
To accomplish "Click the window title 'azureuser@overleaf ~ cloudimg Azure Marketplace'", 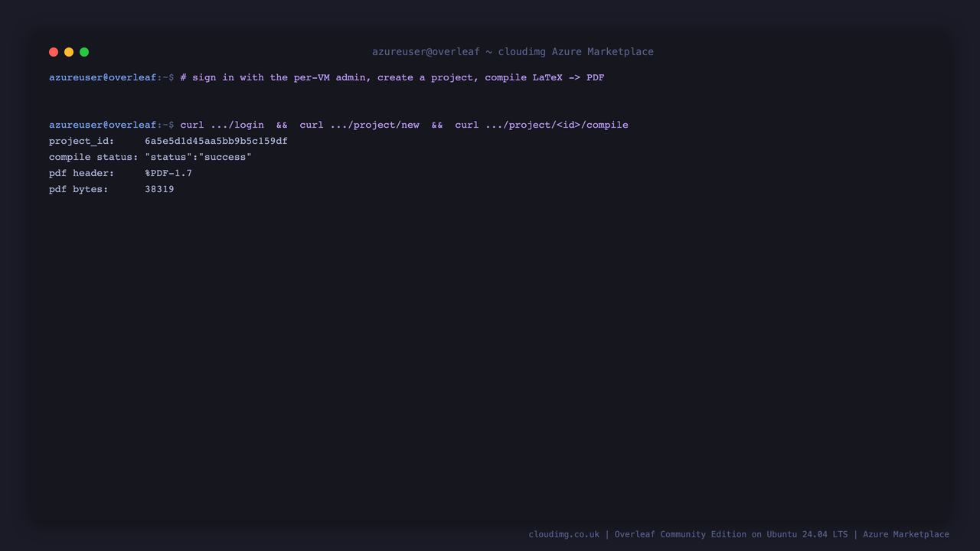I will [x=513, y=52].
